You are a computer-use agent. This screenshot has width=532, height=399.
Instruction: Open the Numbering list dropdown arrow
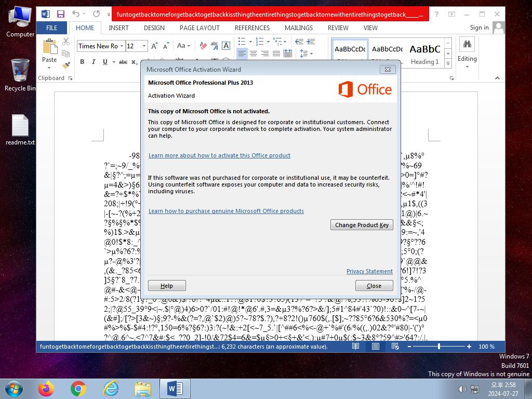269,42
